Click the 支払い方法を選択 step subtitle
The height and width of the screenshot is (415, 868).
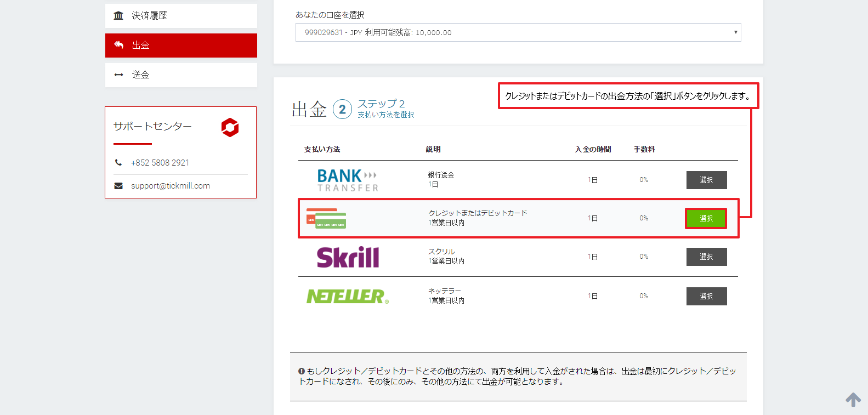click(386, 115)
